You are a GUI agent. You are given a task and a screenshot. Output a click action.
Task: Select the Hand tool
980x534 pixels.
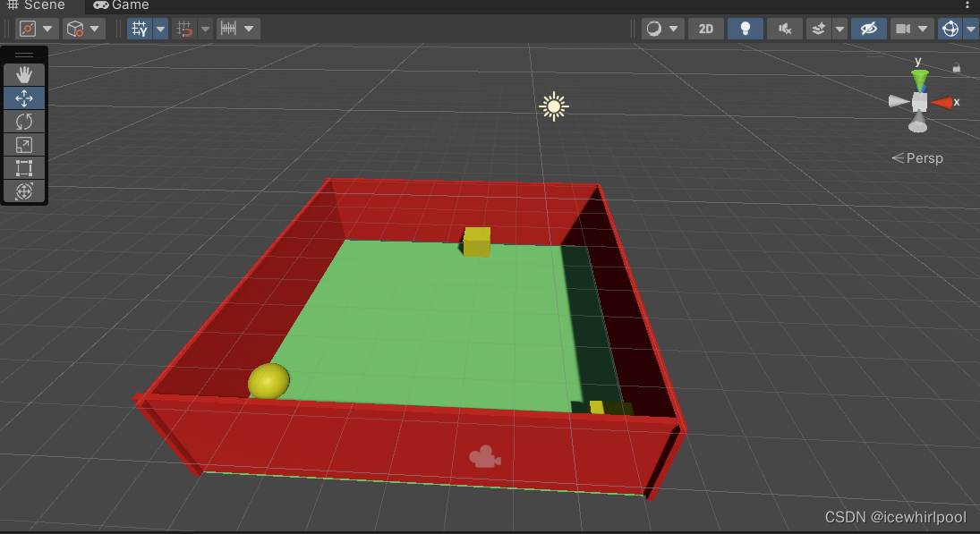pyautogui.click(x=24, y=74)
